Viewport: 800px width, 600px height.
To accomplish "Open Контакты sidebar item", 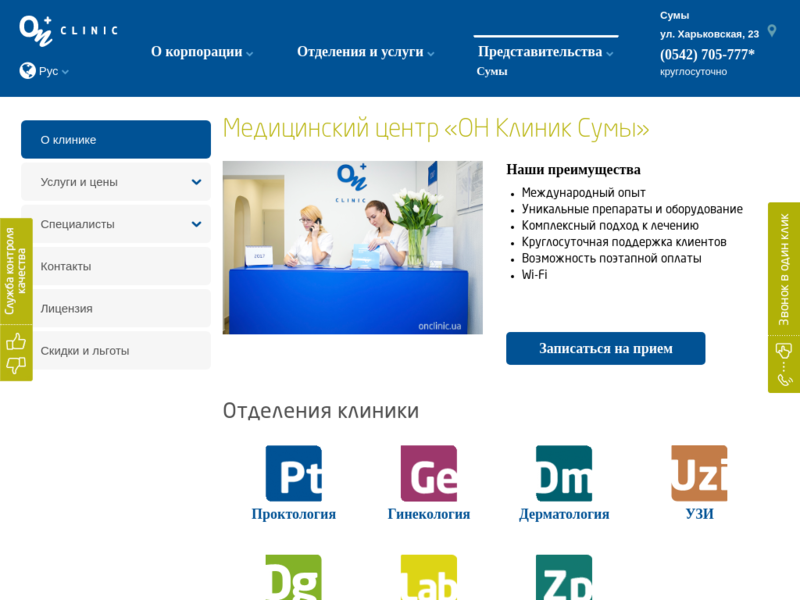I will [x=116, y=266].
